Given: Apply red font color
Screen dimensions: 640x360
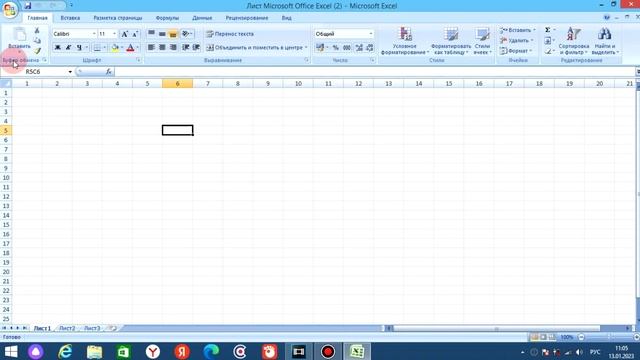Looking at the screenshot, I should pos(130,48).
